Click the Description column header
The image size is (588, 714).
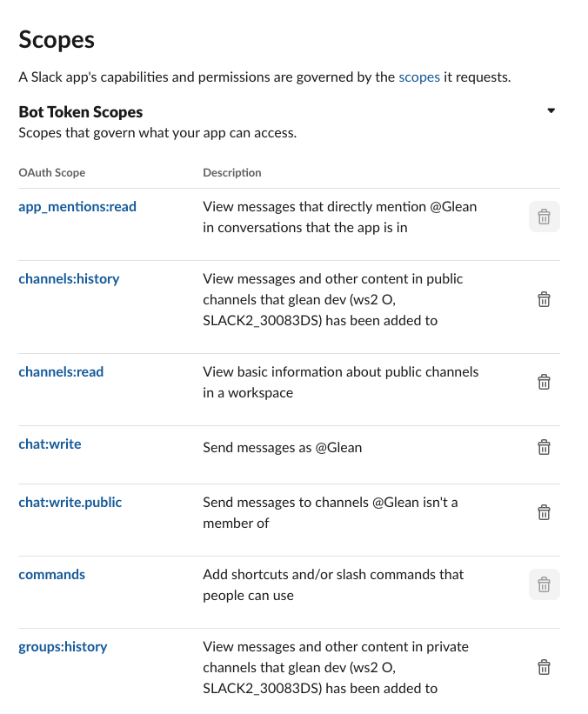(232, 173)
